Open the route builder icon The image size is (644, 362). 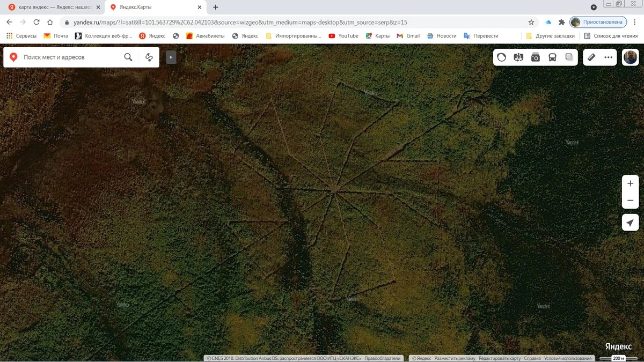coord(149,57)
